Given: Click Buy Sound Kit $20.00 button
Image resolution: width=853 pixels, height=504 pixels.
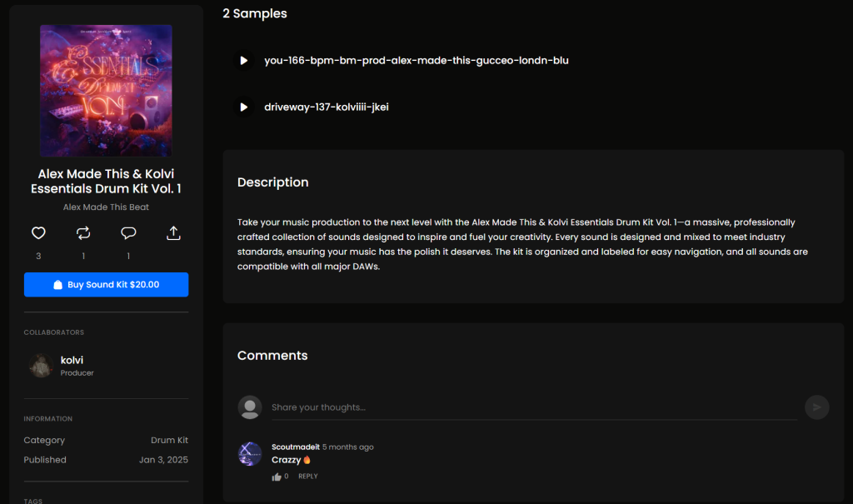Looking at the screenshot, I should point(106,285).
